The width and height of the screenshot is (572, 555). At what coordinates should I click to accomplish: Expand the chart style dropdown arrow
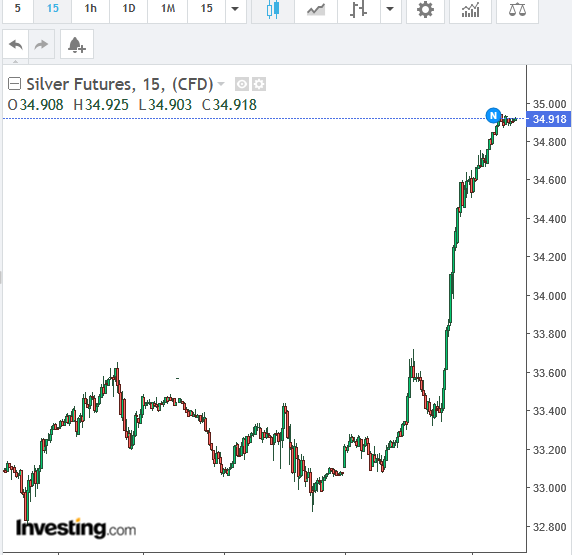pyautogui.click(x=390, y=9)
